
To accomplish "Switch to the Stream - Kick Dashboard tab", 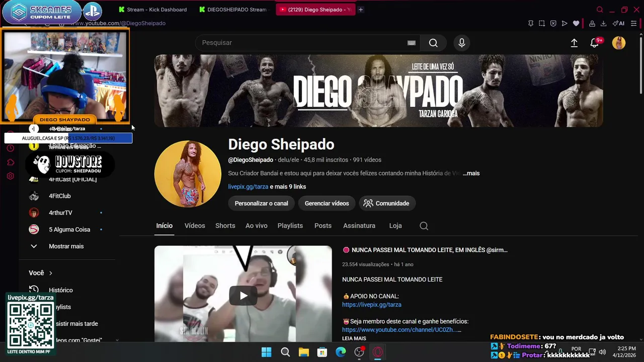I will 152,10.
